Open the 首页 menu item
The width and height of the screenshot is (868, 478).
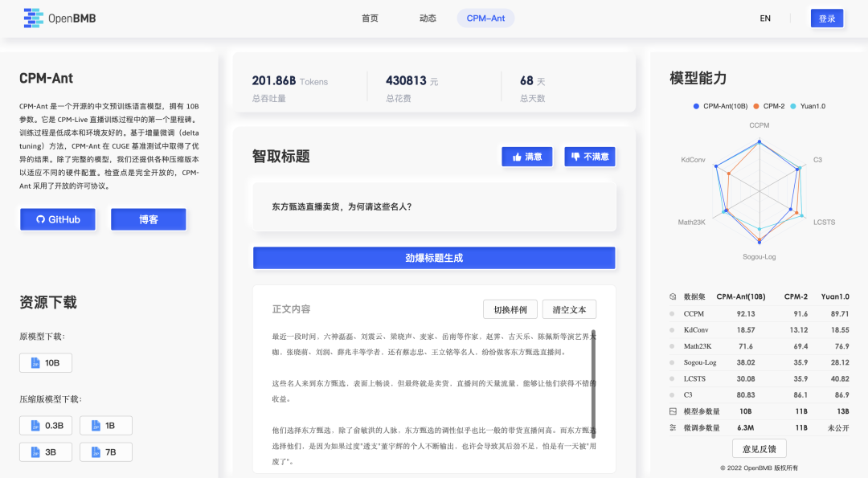(x=370, y=18)
